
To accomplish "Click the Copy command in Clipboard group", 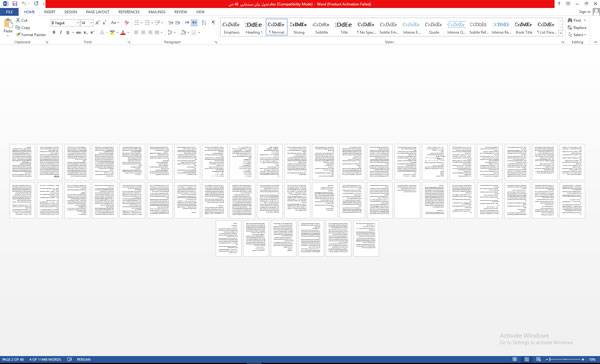I will click(23, 27).
